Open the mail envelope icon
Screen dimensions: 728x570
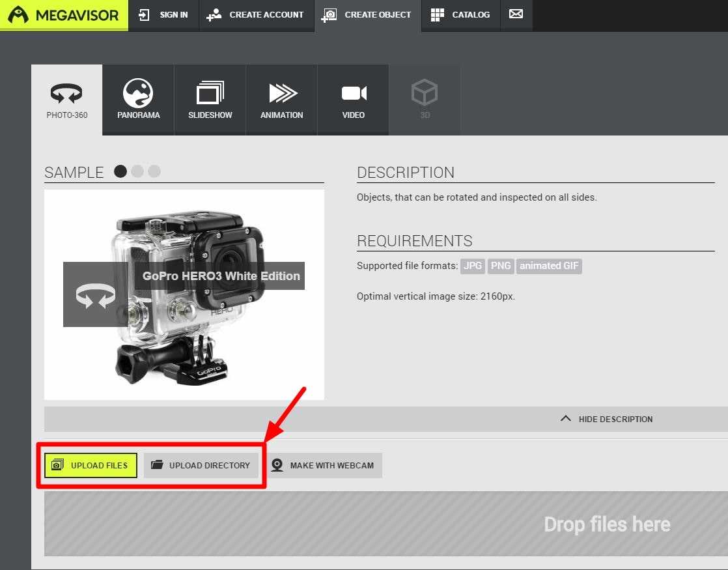(516, 14)
